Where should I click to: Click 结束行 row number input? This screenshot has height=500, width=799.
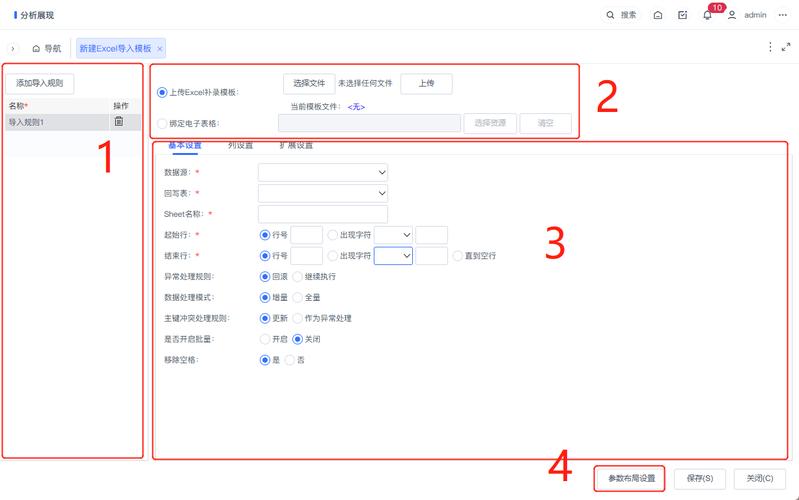coord(306,256)
